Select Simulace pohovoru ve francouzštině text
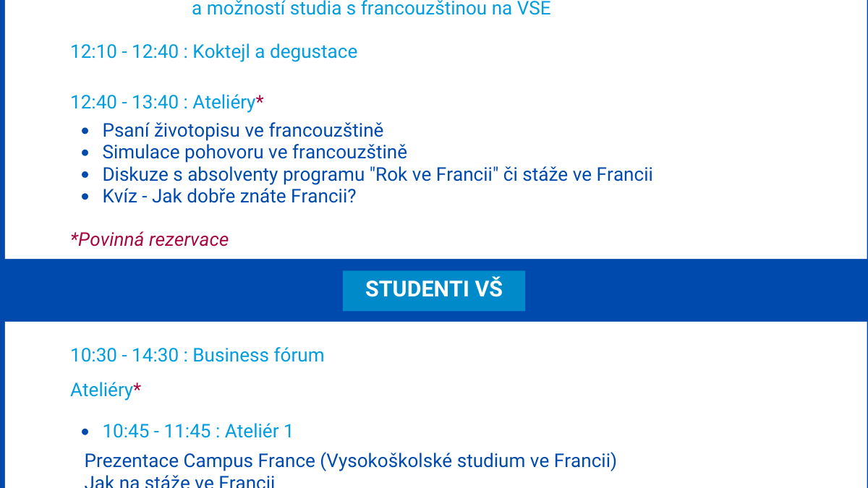Screen dimensions: 868x488 pos(255,153)
